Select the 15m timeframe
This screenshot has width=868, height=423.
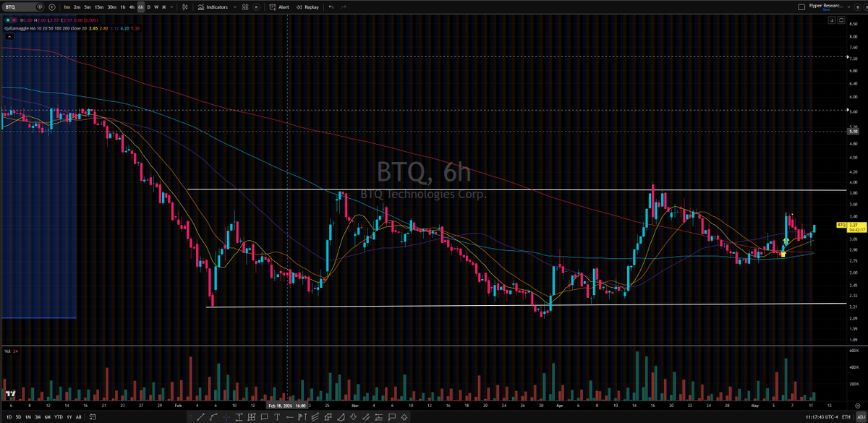(99, 7)
